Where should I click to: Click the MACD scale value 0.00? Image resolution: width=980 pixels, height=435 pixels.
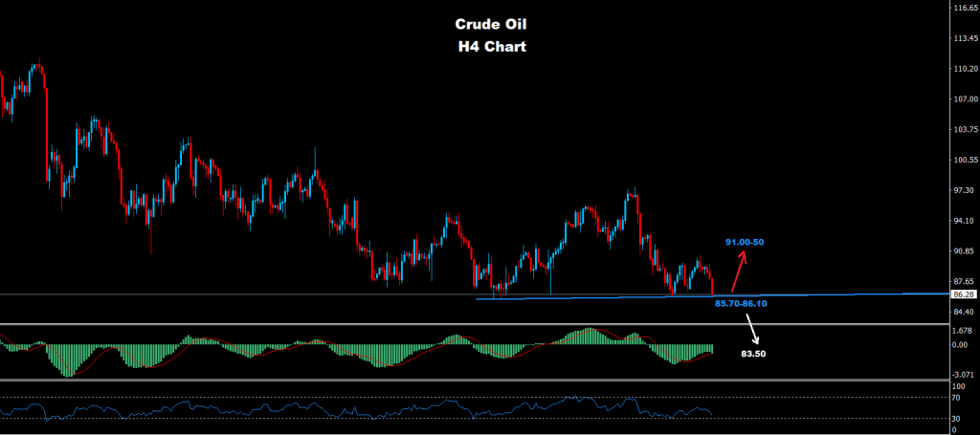click(x=961, y=344)
